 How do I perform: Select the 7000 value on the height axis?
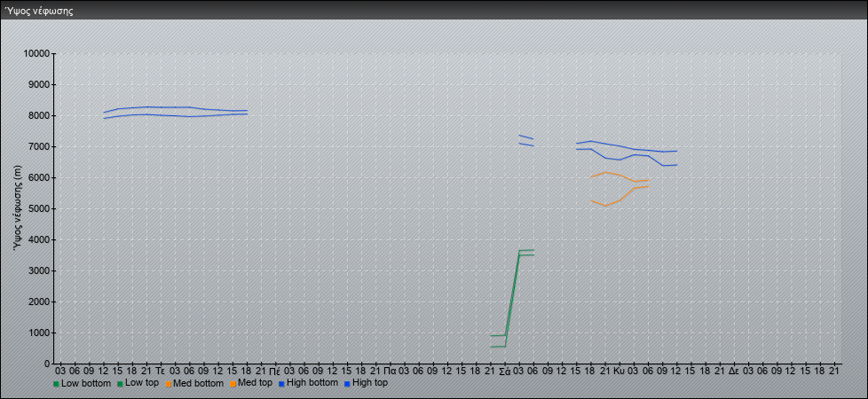point(39,146)
